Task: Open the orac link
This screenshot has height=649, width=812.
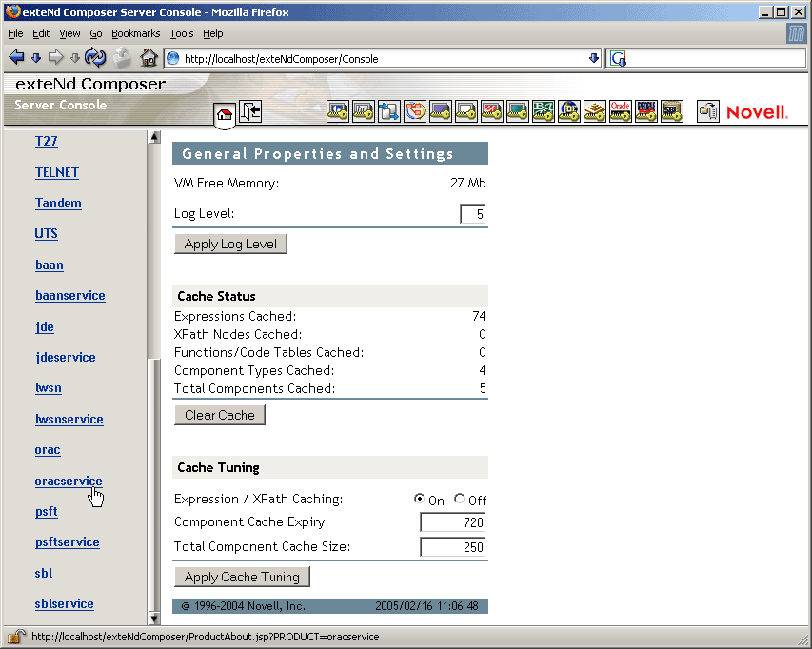Action: (x=48, y=450)
